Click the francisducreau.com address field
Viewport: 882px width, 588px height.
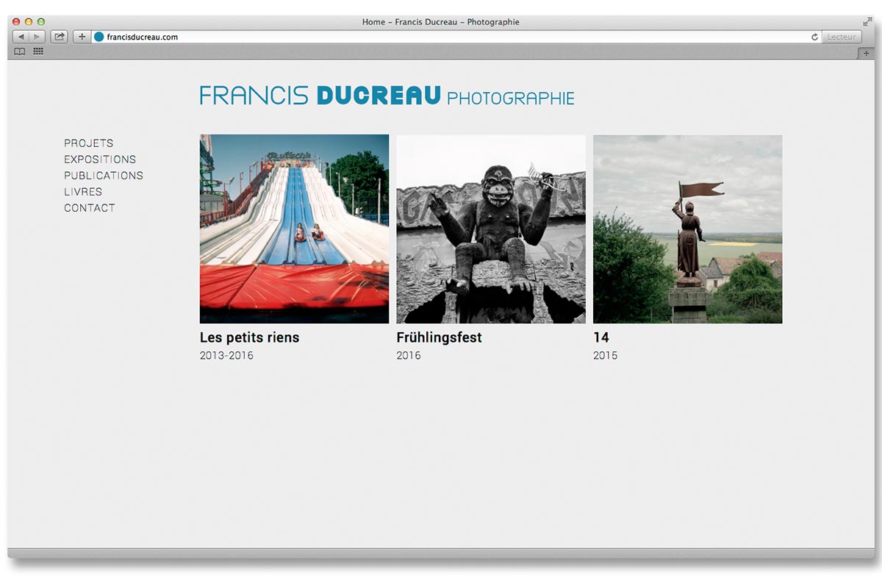click(x=456, y=37)
